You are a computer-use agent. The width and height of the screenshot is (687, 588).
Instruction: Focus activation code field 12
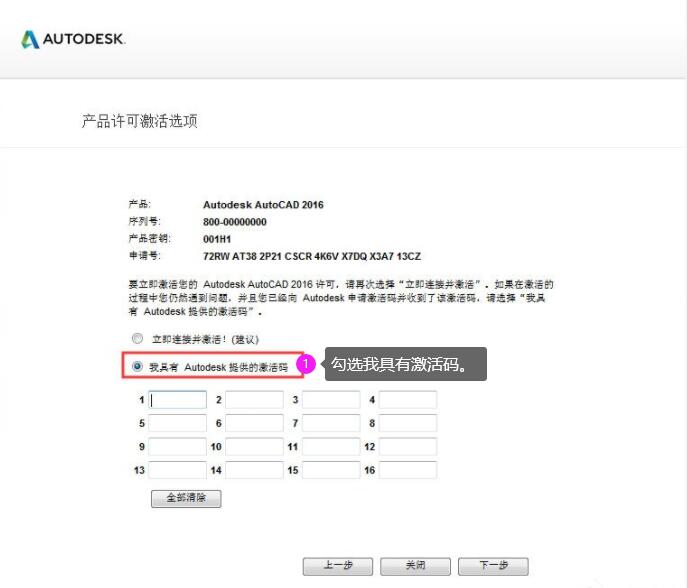click(407, 446)
